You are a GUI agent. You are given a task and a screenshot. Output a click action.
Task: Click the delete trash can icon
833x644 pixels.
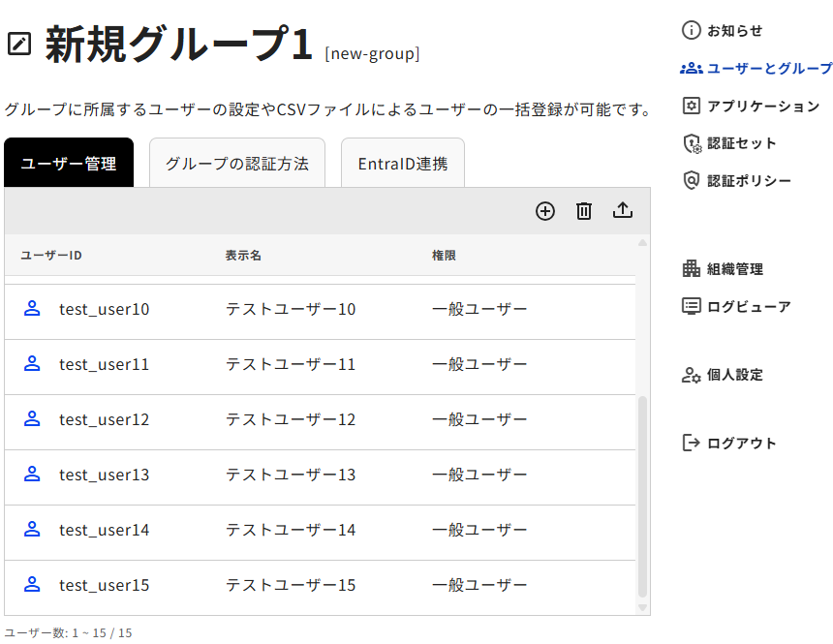pos(584,211)
